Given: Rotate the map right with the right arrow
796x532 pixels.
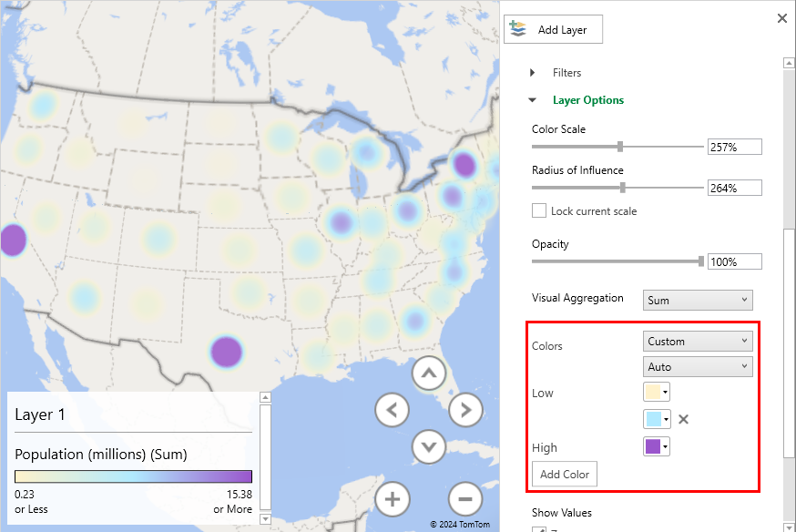Looking at the screenshot, I should click(466, 410).
